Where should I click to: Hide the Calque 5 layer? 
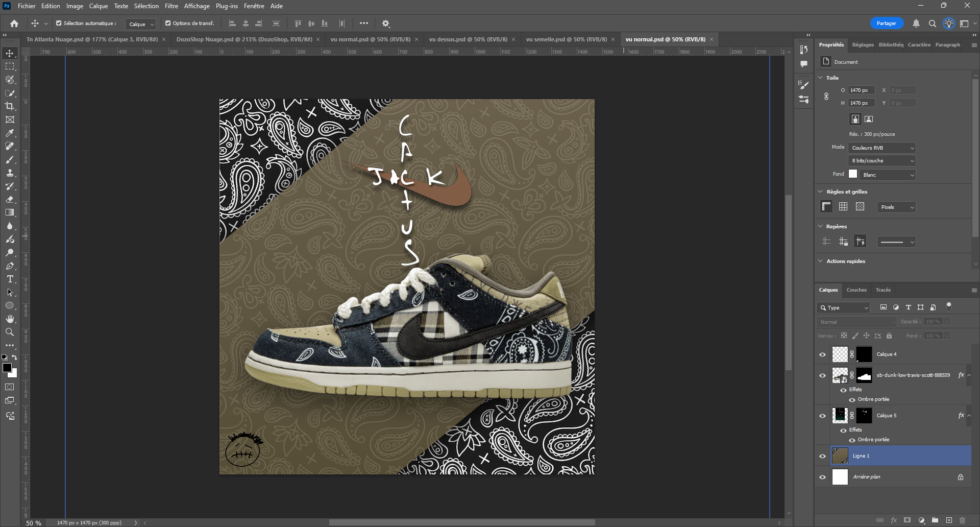tap(822, 416)
